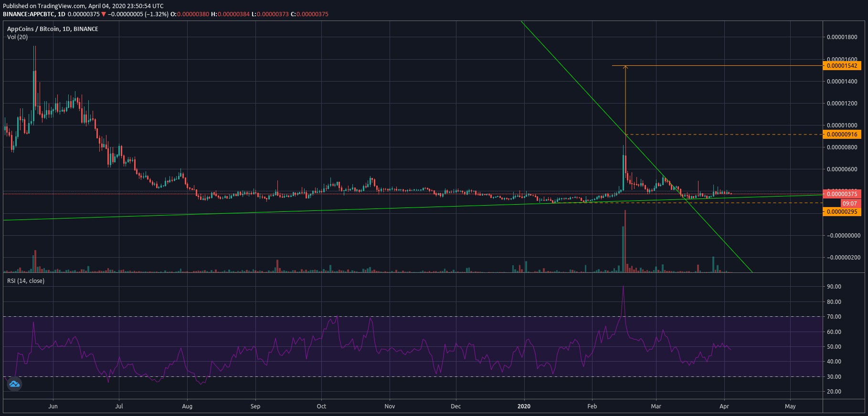This screenshot has width=868, height=416.
Task: Click the AppCoins / Bitcoin chart title
Action: point(53,29)
